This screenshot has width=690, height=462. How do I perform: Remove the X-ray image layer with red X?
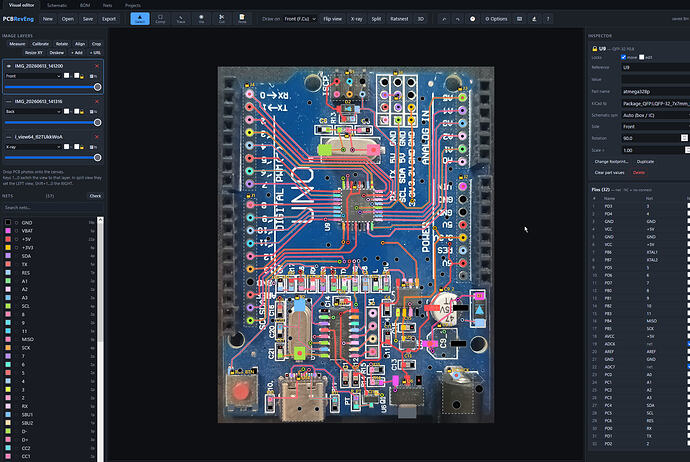(97, 137)
